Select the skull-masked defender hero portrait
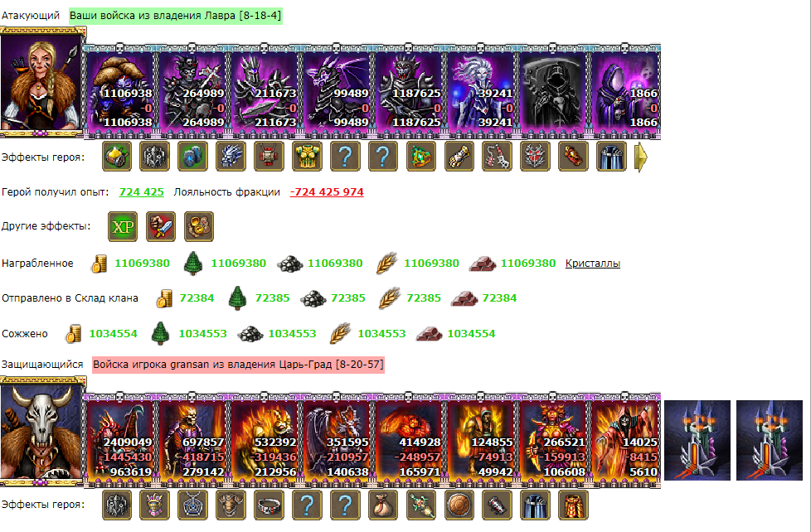Screen dimensions: 811x532 point(42,431)
